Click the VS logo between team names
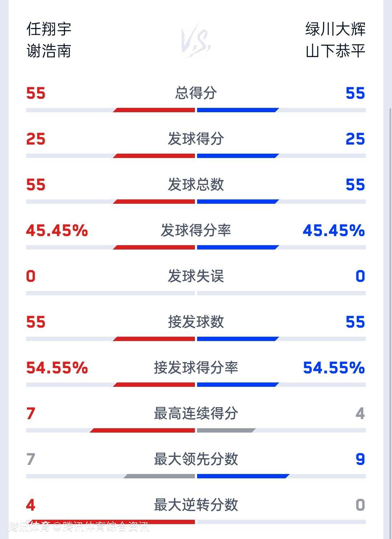The width and height of the screenshot is (392, 539). click(x=196, y=40)
